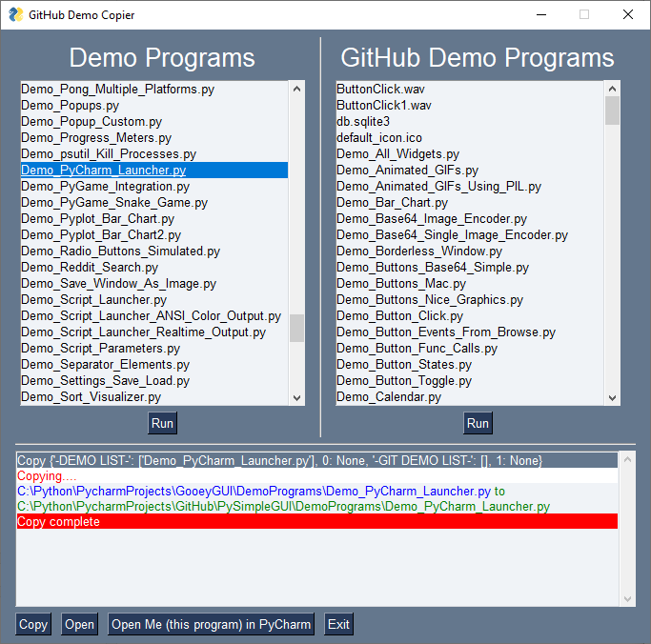This screenshot has width=651, height=644.
Task: Select Demo_Base64_Single_Image_Encoder.py
Action: tap(470, 235)
